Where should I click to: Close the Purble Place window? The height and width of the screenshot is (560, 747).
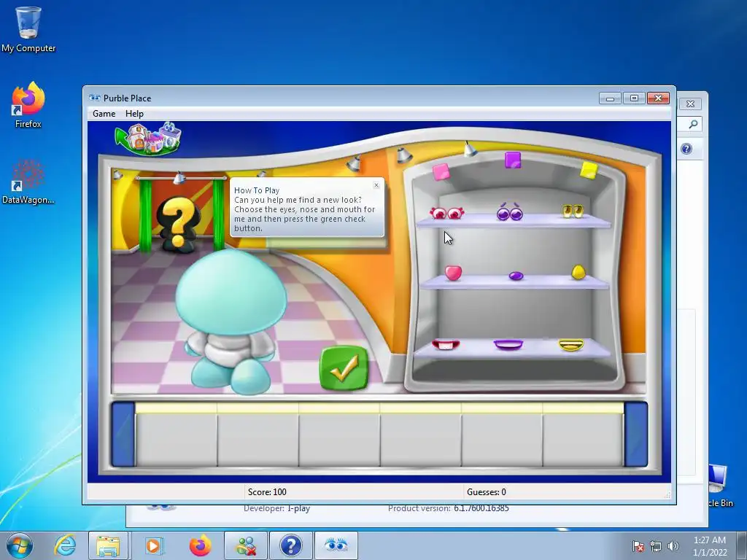659,98
